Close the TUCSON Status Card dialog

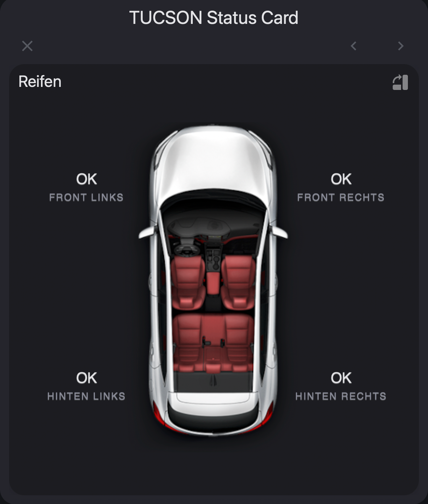27,46
